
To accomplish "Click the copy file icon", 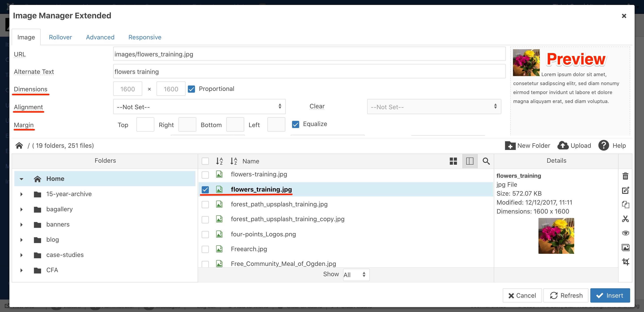I will 625,204.
